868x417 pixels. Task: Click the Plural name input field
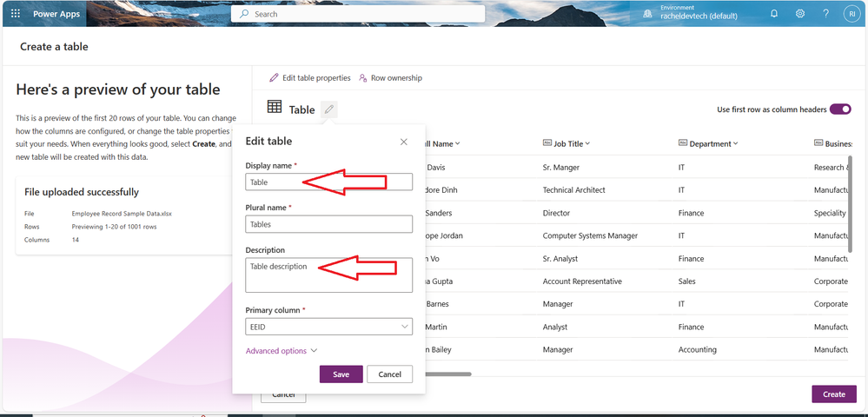(328, 224)
